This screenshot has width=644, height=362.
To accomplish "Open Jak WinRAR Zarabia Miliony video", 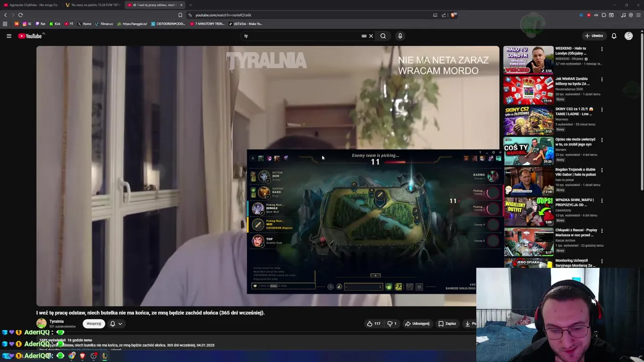I will (528, 90).
